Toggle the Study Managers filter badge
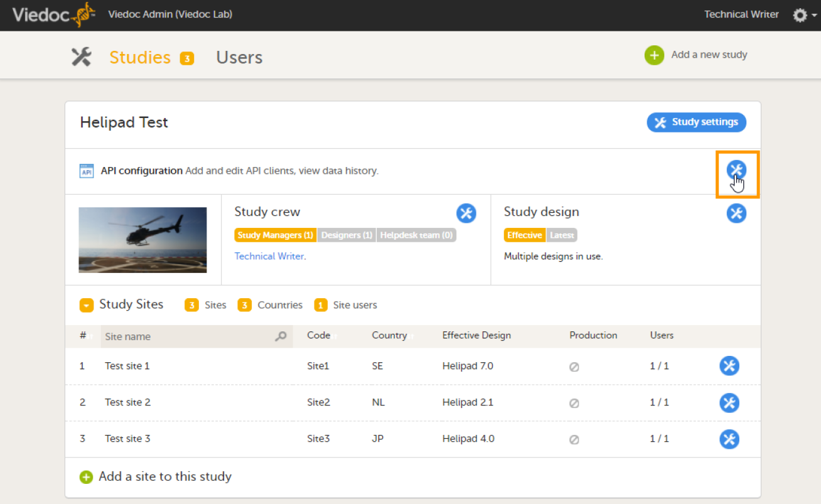The height and width of the screenshot is (504, 821). coord(275,235)
